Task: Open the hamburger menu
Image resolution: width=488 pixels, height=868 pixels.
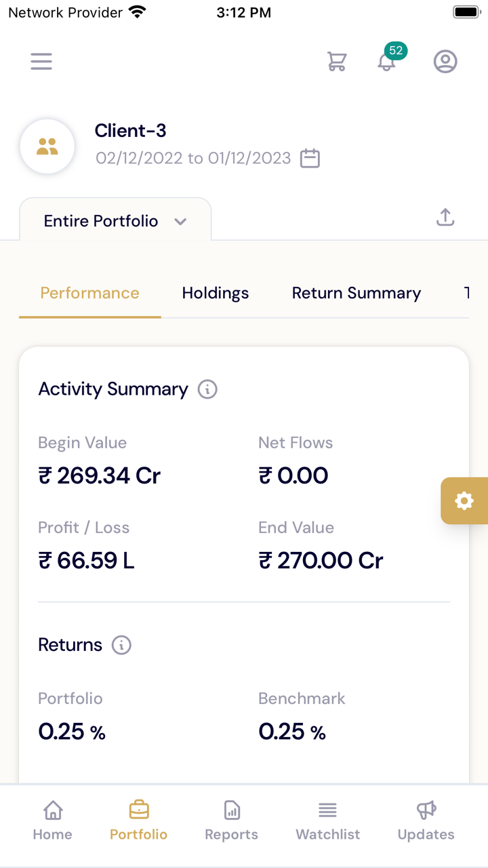Action: [41, 62]
